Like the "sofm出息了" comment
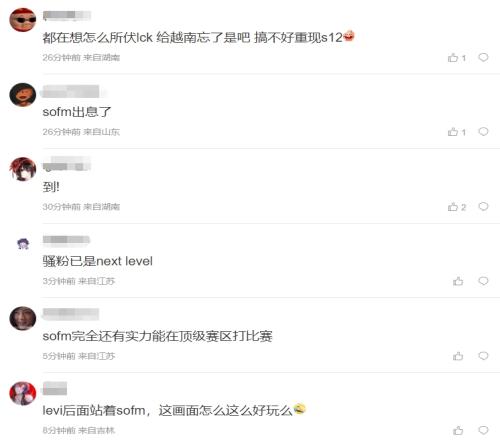This screenshot has width=500, height=440. (x=456, y=132)
